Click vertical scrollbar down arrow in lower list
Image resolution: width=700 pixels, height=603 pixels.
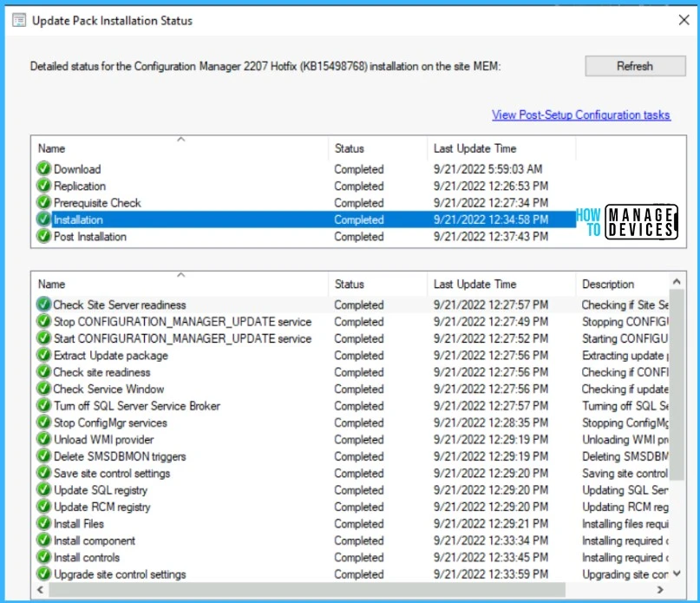click(677, 574)
